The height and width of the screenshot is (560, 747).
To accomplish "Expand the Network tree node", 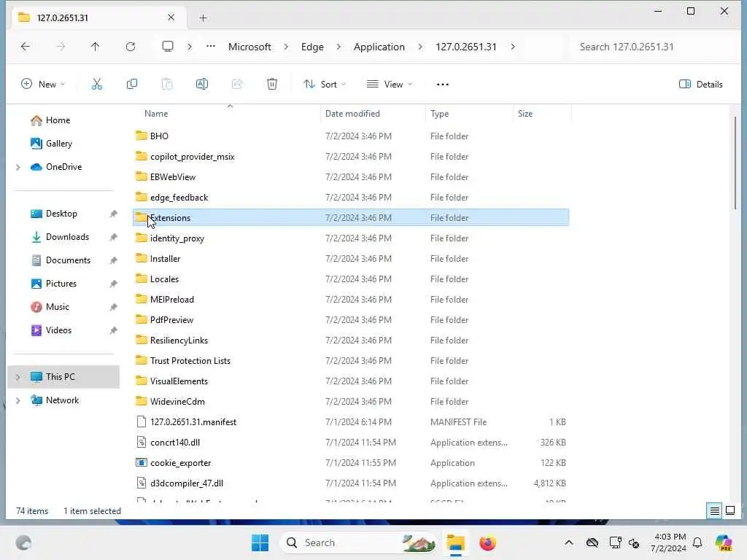I will (x=18, y=400).
